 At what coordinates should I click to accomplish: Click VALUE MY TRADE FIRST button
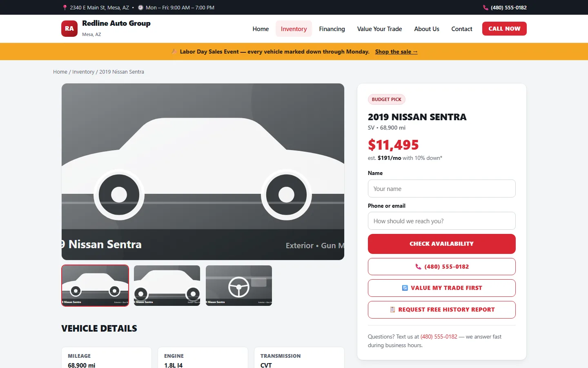(x=441, y=288)
